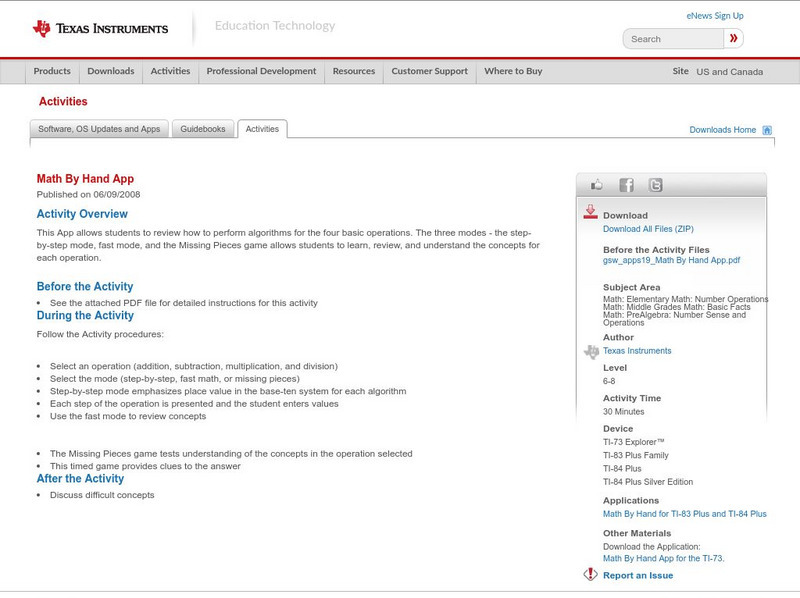Image resolution: width=800 pixels, height=598 pixels.
Task: Open the gsw_apps19_Math By Hand App.pdf link
Action: [x=671, y=260]
